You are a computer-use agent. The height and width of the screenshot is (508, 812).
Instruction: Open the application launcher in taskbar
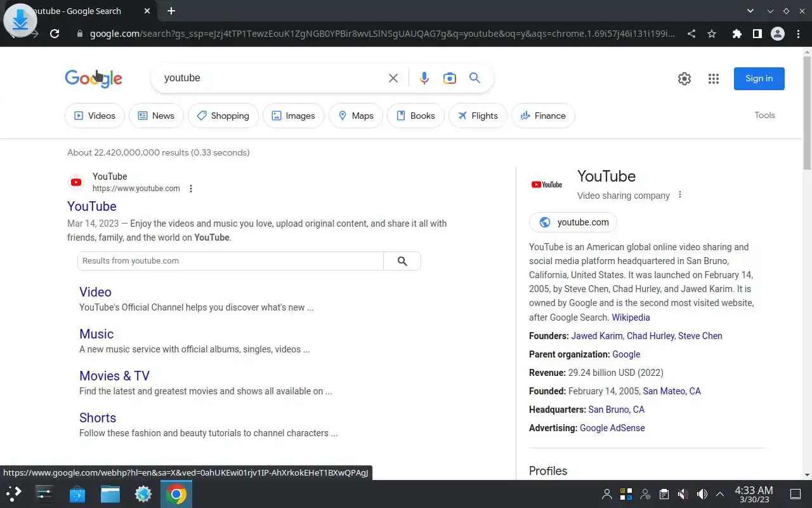(x=14, y=493)
